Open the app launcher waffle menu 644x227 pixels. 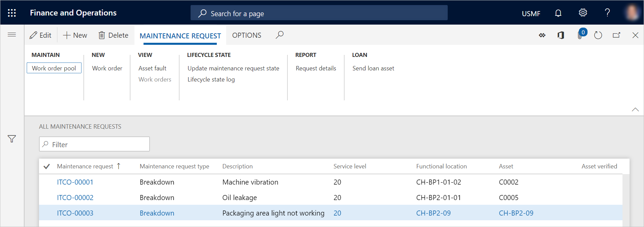point(12,13)
